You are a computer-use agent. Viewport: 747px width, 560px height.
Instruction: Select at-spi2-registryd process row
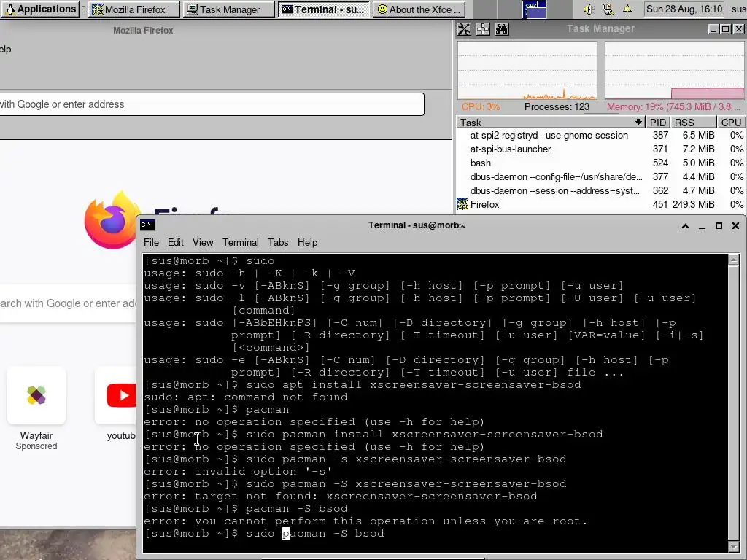point(601,135)
